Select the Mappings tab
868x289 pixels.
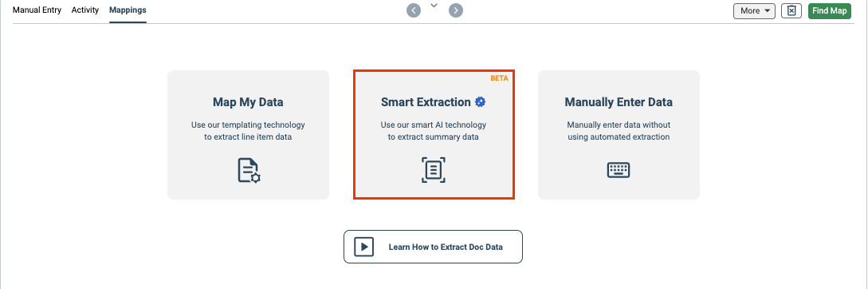(x=128, y=10)
